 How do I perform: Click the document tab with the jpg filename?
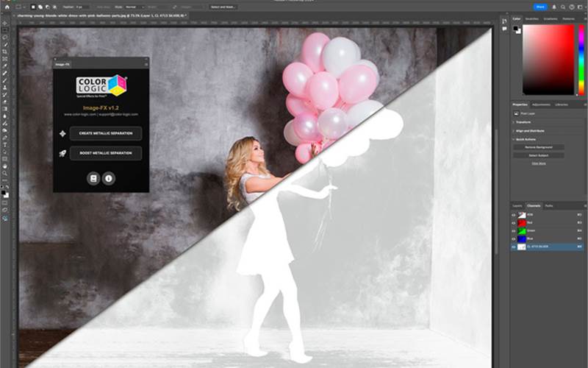[102, 15]
